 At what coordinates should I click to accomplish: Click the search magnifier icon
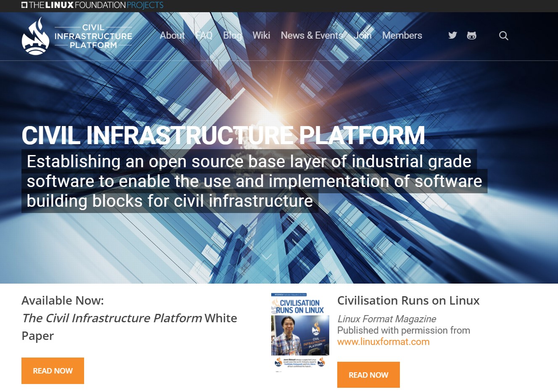503,36
